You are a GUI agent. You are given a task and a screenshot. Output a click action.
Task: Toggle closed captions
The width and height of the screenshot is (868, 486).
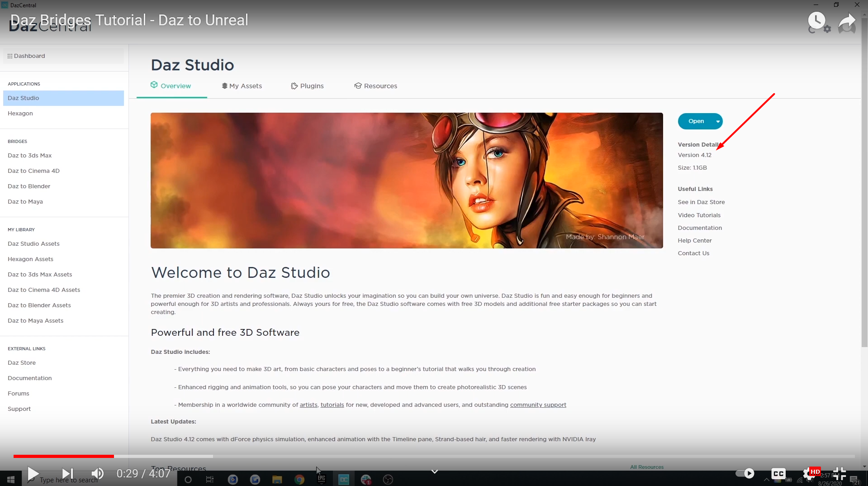778,474
